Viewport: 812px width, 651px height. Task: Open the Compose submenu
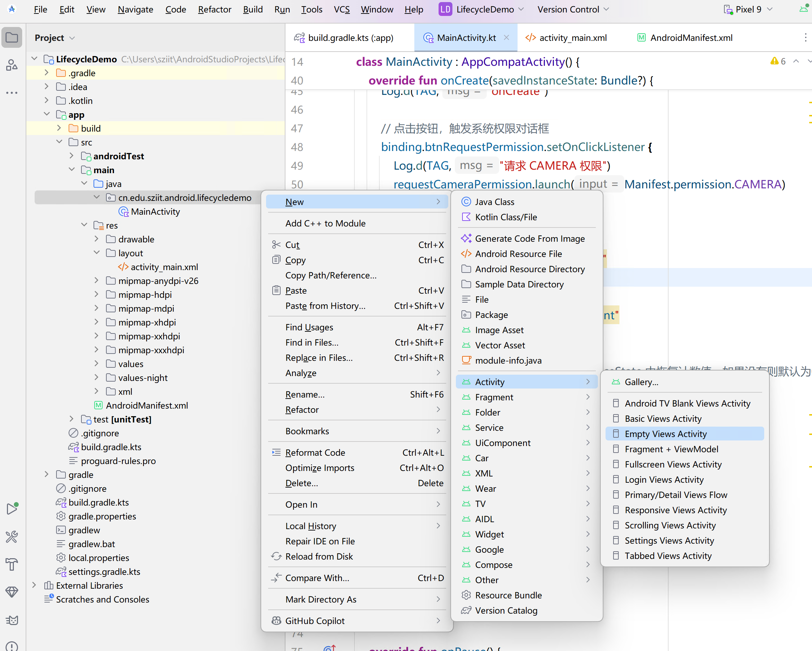coord(527,565)
